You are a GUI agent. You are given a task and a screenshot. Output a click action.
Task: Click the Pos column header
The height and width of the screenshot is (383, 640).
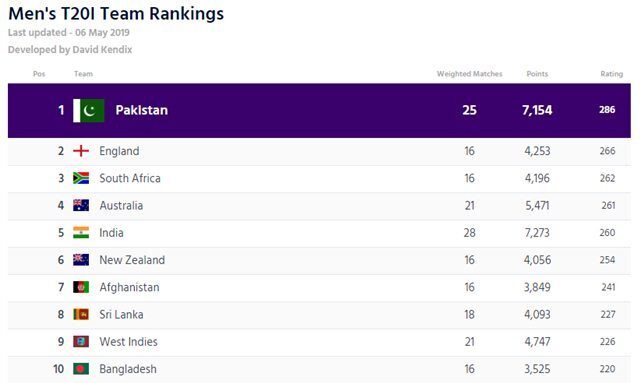click(x=39, y=74)
